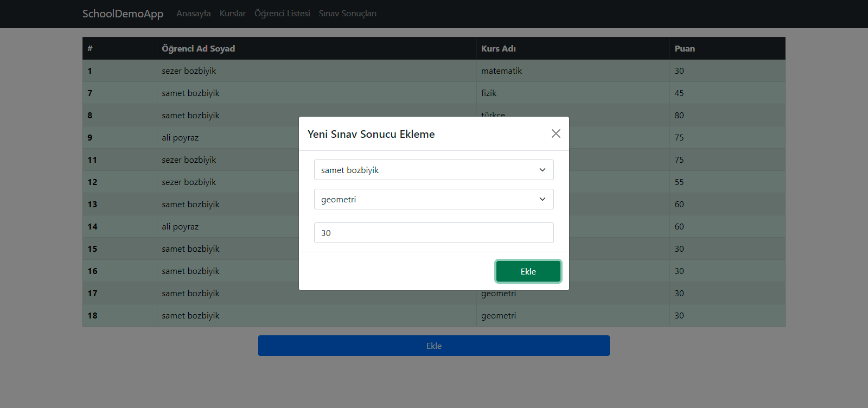Open Öğrenci Listesi in the navbar
The width and height of the screenshot is (868, 408).
point(282,14)
